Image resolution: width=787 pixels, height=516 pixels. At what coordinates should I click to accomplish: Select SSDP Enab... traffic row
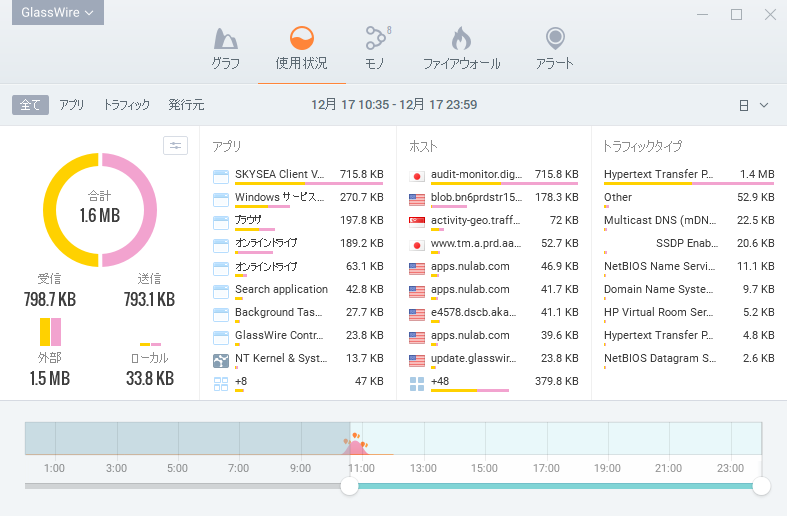[x=689, y=245]
